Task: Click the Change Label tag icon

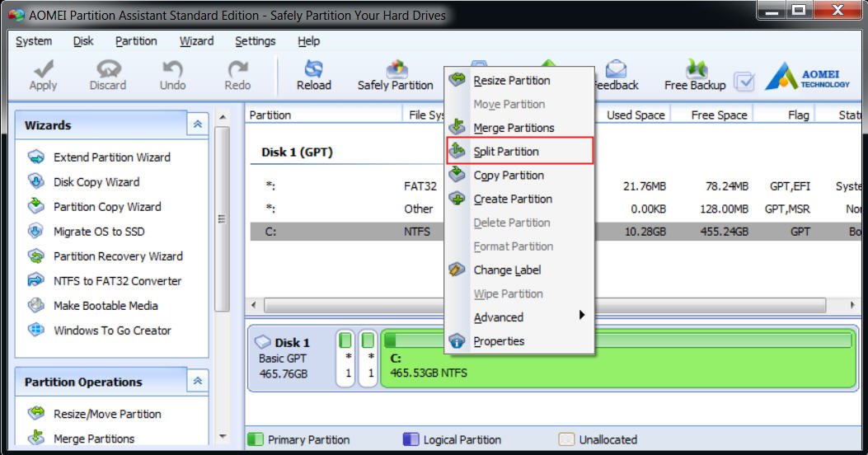Action: tap(457, 270)
